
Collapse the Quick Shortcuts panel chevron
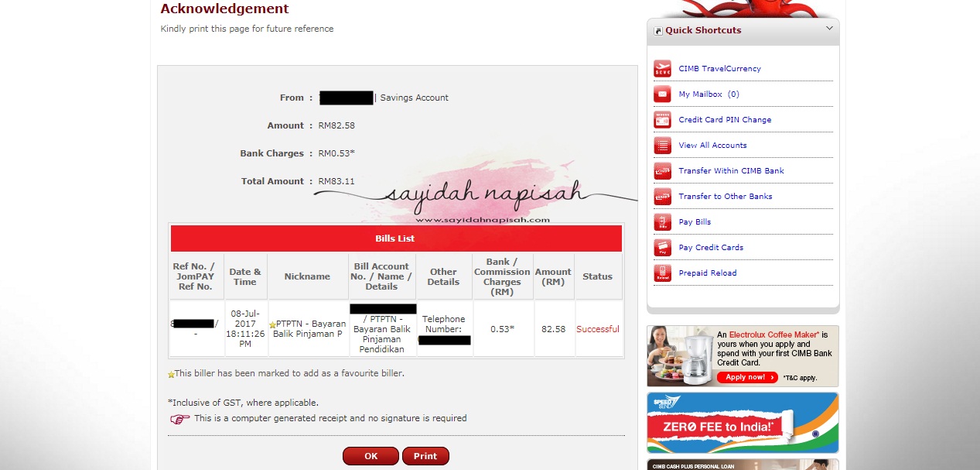[x=829, y=29]
